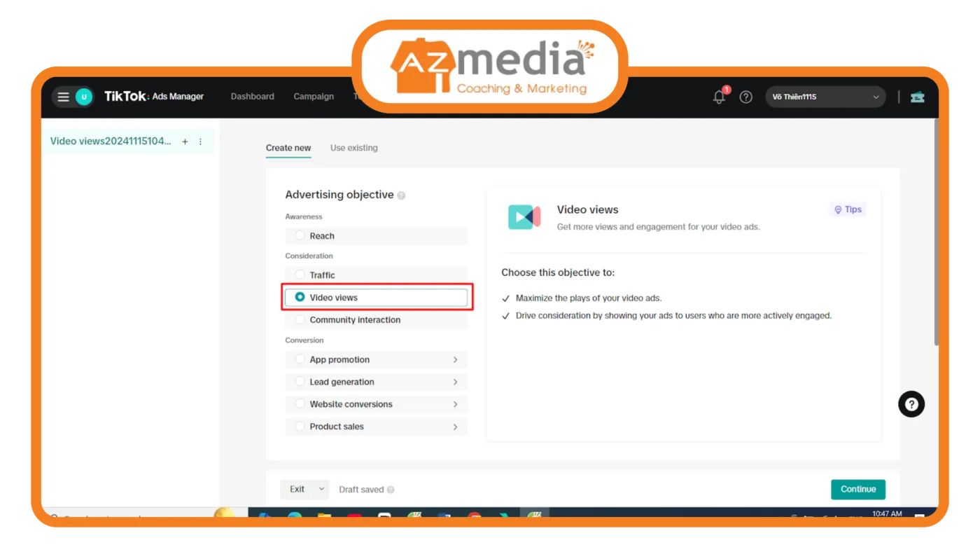
Task: Expand the Product sales chevron
Action: pos(455,427)
